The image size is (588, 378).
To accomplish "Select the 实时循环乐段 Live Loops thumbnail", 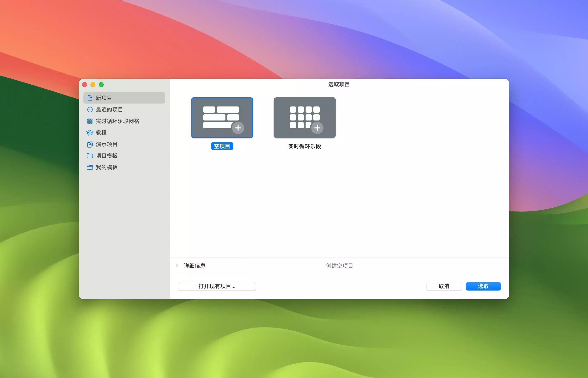I will click(304, 118).
